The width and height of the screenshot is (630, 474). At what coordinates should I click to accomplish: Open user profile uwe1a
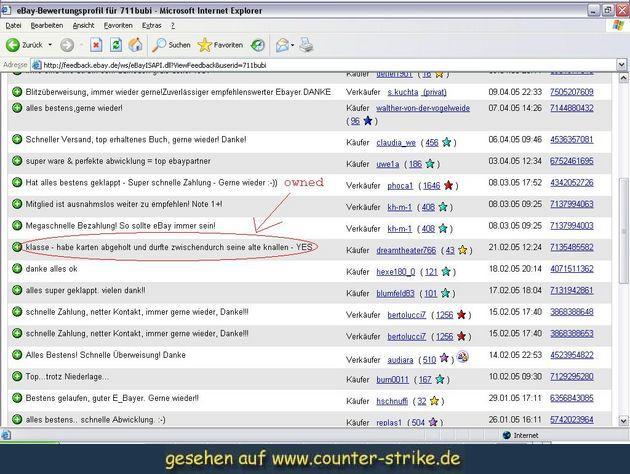387,164
